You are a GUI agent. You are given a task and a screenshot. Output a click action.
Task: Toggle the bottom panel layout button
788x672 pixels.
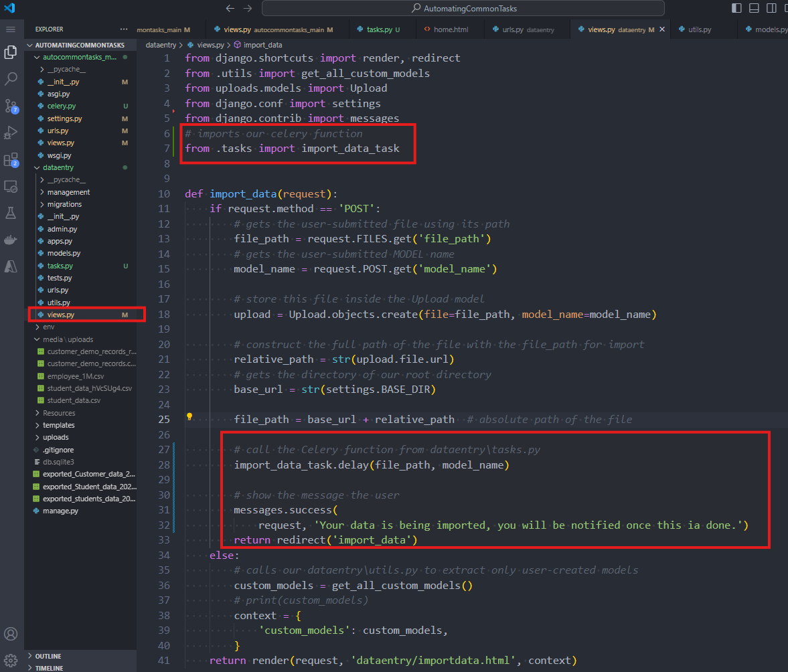754,8
